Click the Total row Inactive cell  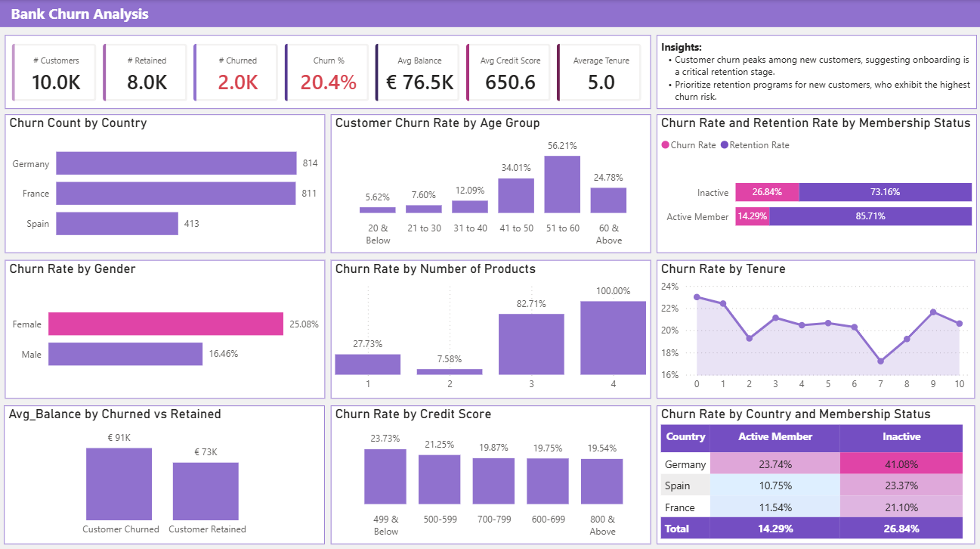[x=901, y=528]
